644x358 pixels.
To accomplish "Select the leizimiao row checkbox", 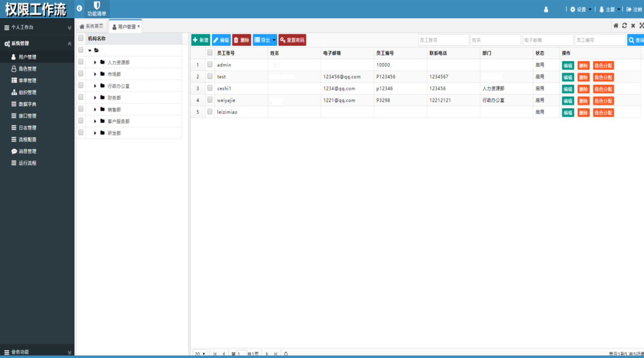I will tap(210, 111).
